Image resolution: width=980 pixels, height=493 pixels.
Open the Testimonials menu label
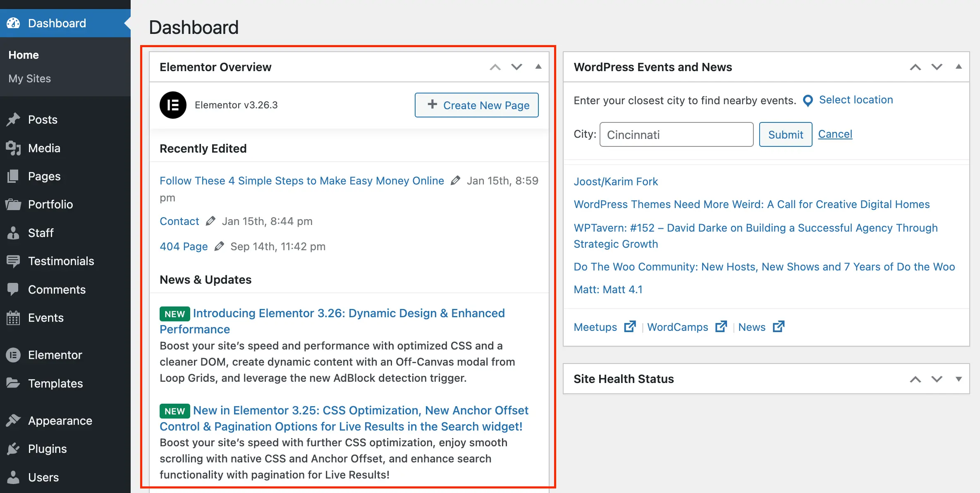61,261
